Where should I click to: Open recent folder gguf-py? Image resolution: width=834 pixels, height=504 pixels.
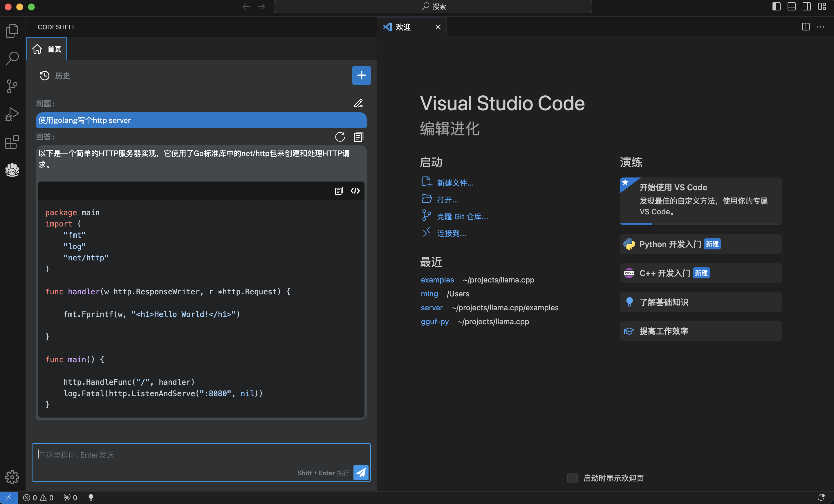coord(435,322)
